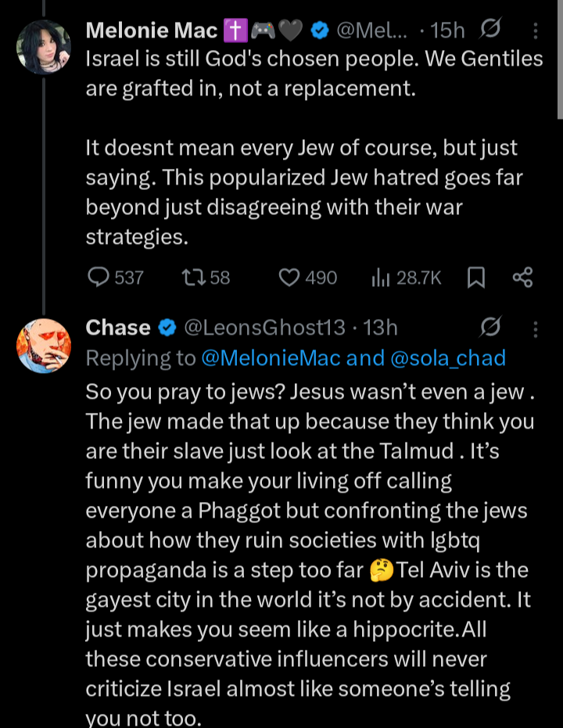Click the Grok icon on Chase's reply
This screenshot has width=563, height=728.
click(x=490, y=328)
